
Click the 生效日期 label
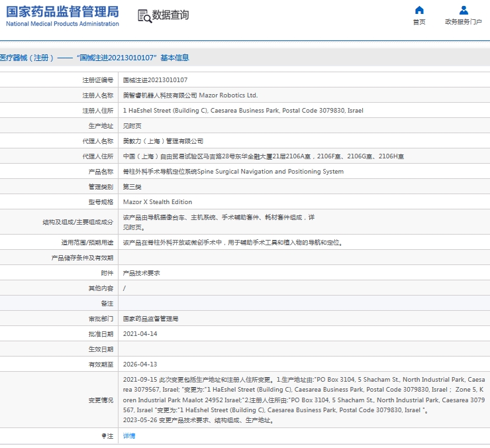[101, 349]
